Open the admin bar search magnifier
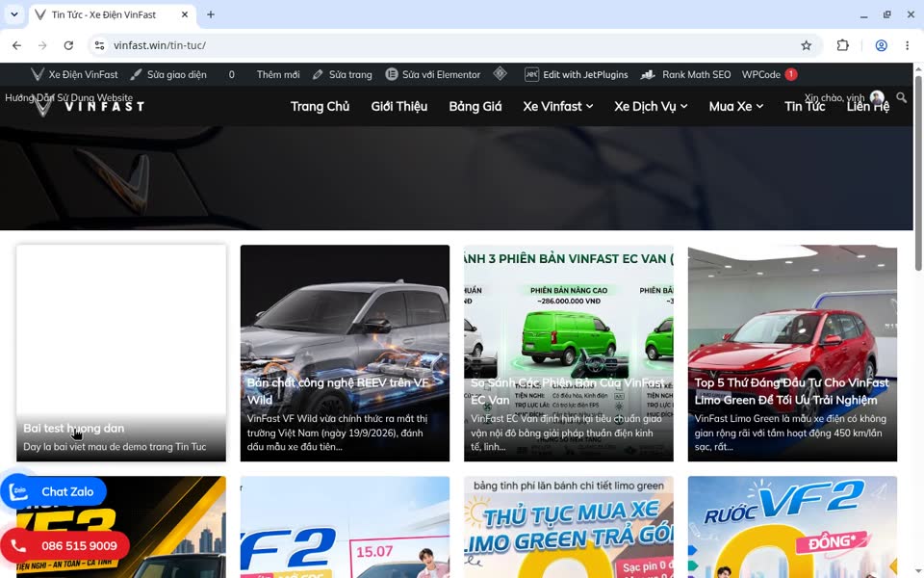 [901, 97]
